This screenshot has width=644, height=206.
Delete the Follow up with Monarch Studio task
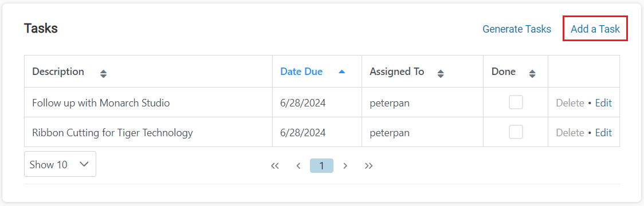(570, 103)
